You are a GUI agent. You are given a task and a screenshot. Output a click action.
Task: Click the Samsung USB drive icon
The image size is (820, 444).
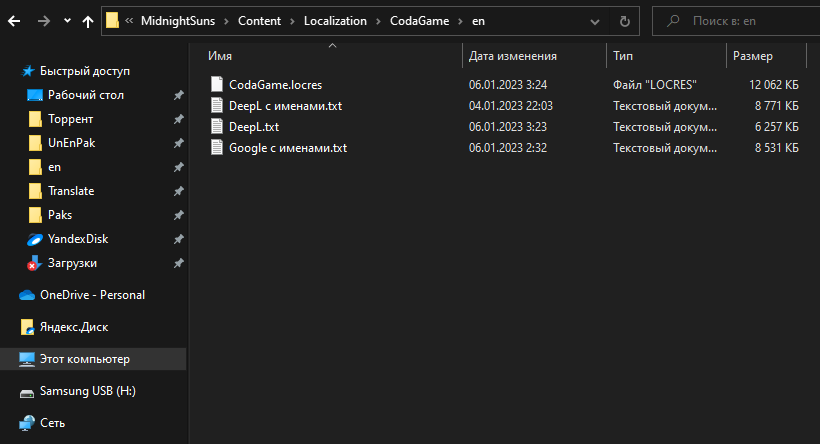pyautogui.click(x=27, y=393)
